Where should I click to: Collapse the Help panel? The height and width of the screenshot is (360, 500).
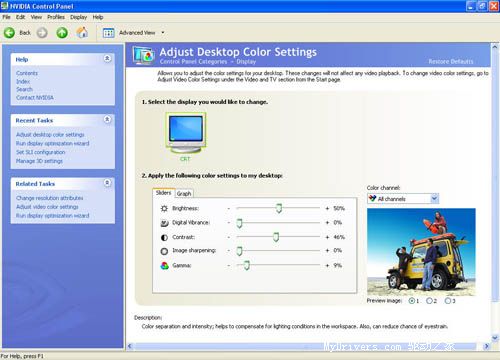tap(107, 59)
